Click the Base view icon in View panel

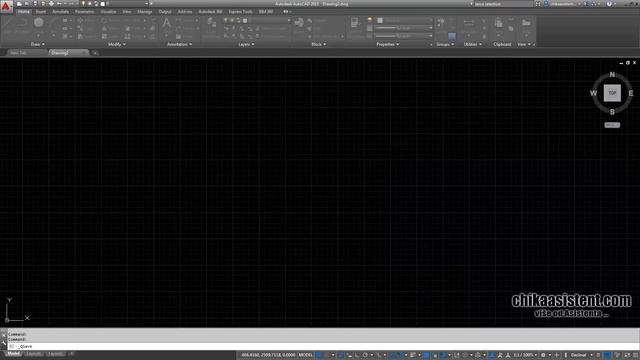[526, 22]
